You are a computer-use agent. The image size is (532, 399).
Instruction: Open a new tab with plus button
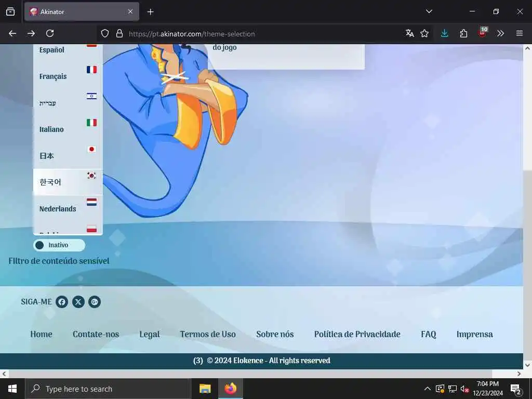(150, 12)
